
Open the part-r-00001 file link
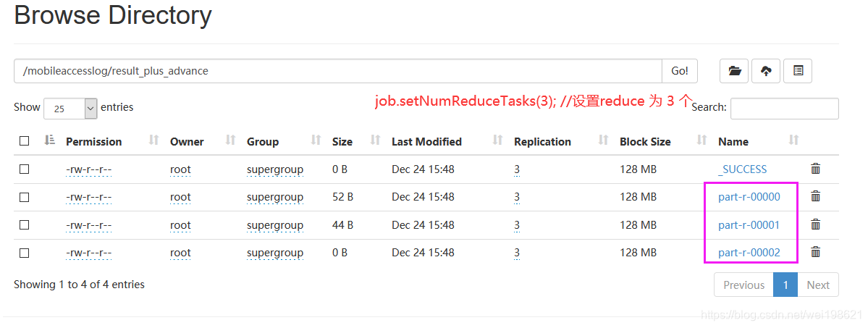pos(749,225)
